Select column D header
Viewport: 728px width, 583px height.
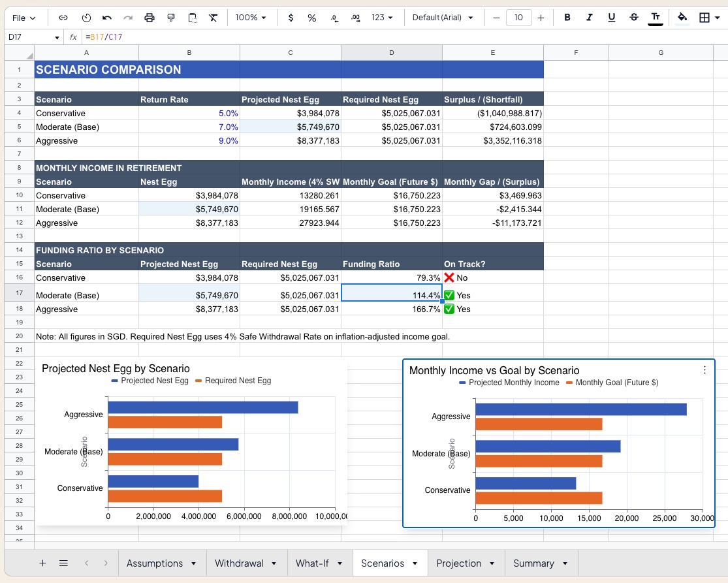[x=391, y=53]
